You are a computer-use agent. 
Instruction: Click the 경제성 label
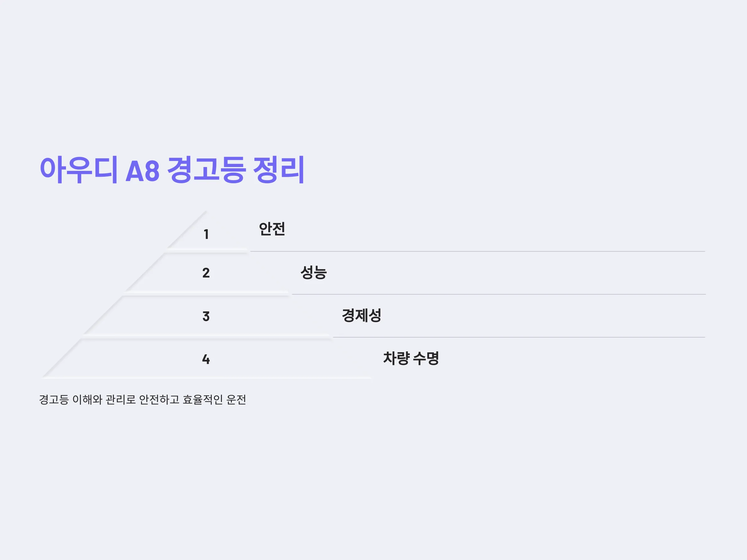362,315
